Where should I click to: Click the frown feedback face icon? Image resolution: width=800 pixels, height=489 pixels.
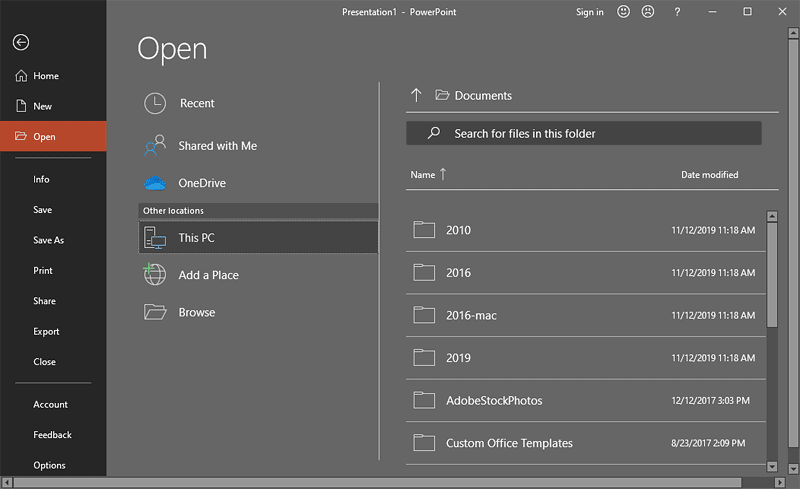(648, 12)
